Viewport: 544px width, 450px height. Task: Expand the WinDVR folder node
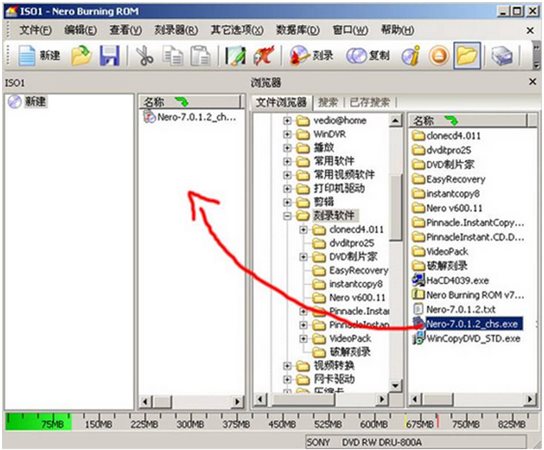pyautogui.click(x=287, y=134)
